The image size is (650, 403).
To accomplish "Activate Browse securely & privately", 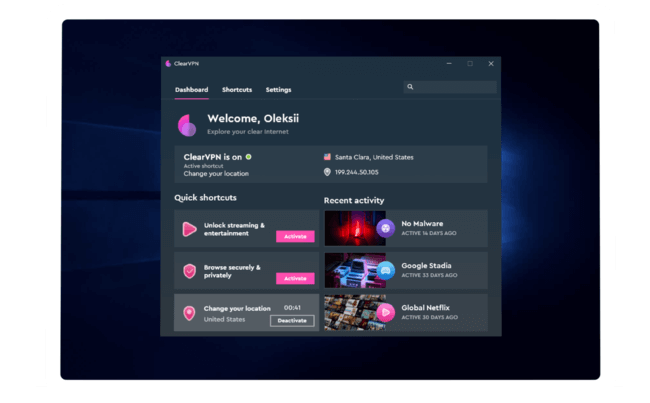I will [x=295, y=278].
